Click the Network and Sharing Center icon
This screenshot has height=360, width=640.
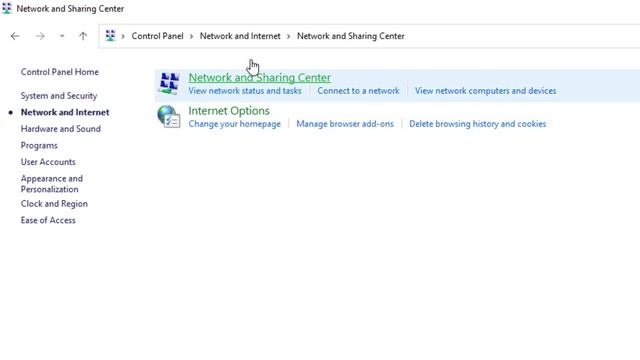[x=169, y=84]
